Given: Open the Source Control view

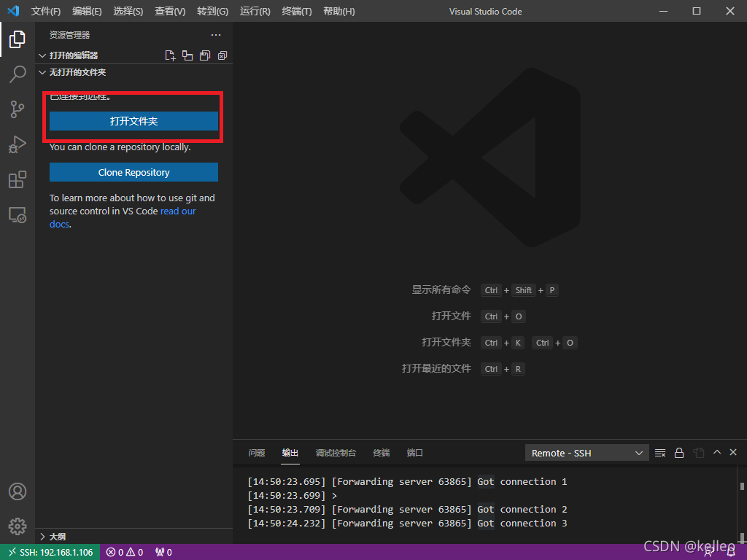Looking at the screenshot, I should [x=18, y=109].
